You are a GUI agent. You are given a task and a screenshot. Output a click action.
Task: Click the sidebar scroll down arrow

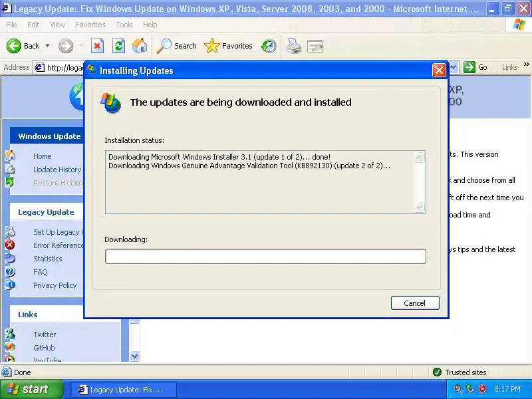(x=135, y=356)
